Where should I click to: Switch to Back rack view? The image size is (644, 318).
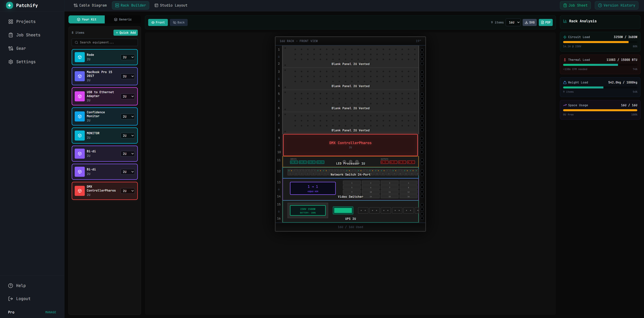(x=179, y=22)
